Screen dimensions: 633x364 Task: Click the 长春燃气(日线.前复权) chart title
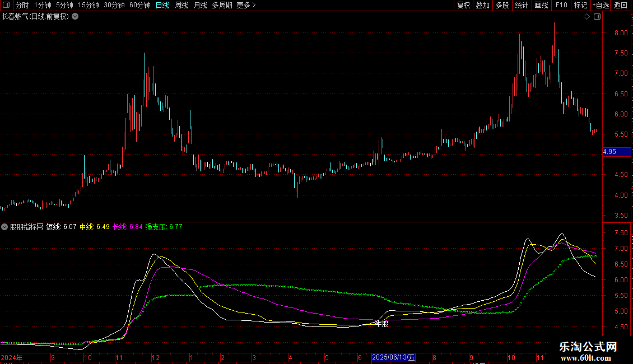35,17
